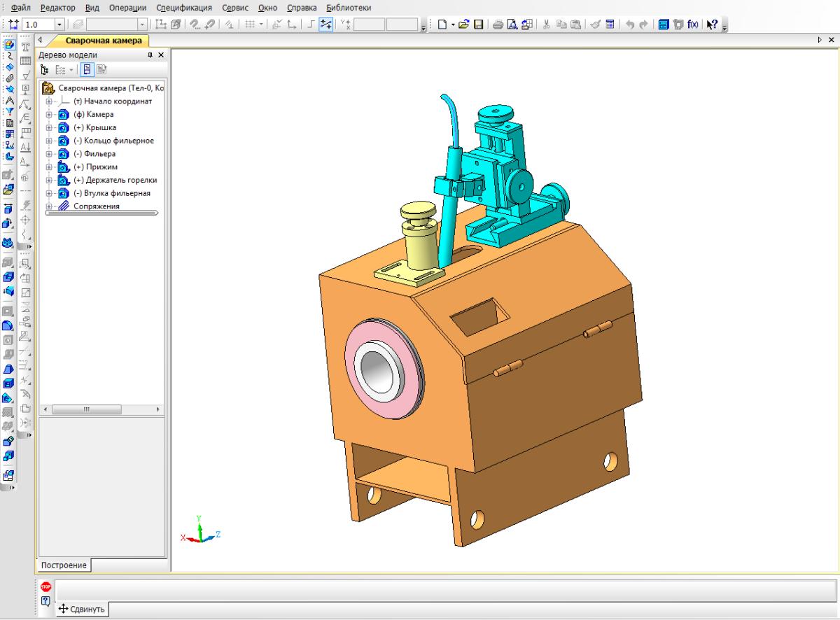Click the context help arrow-question icon

pos(713,25)
